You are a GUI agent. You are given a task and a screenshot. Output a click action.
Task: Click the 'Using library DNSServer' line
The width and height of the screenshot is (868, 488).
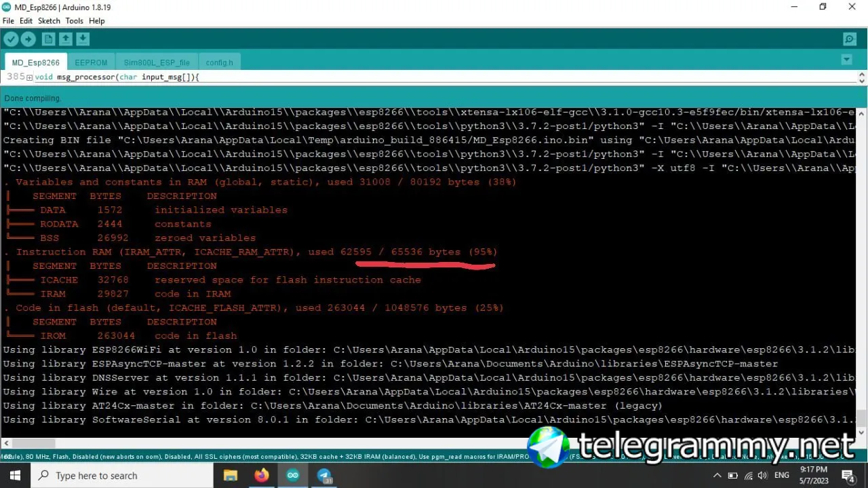tap(429, 377)
